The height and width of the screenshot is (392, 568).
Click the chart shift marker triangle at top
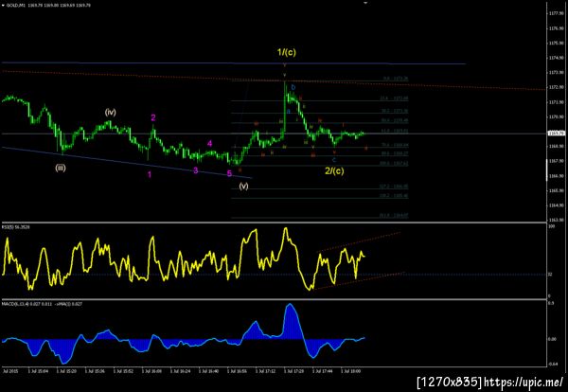(365, 2)
